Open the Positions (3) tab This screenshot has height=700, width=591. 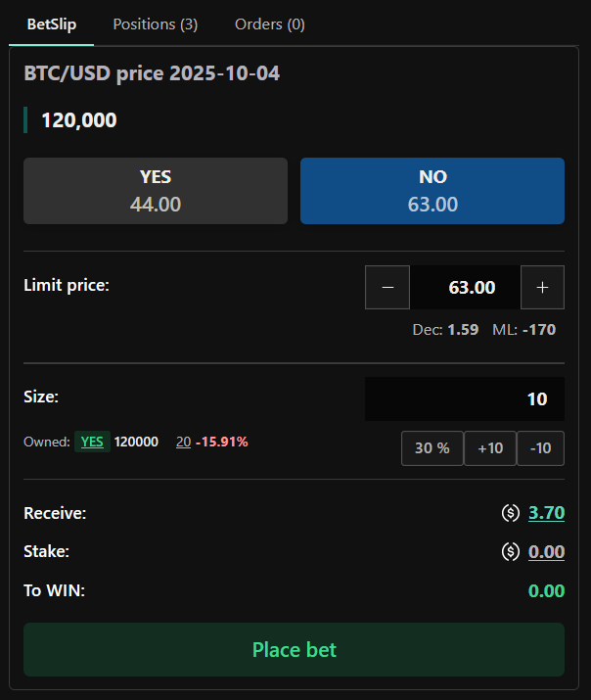coord(156,24)
